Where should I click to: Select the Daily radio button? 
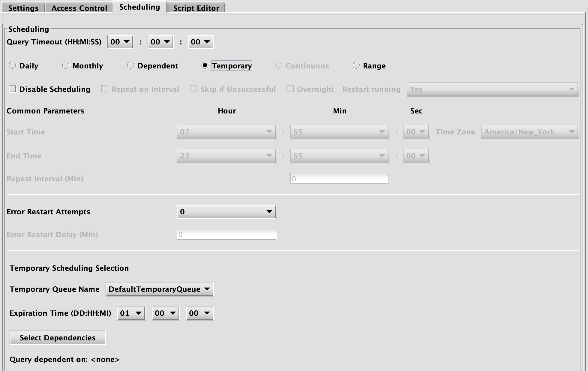[12, 65]
